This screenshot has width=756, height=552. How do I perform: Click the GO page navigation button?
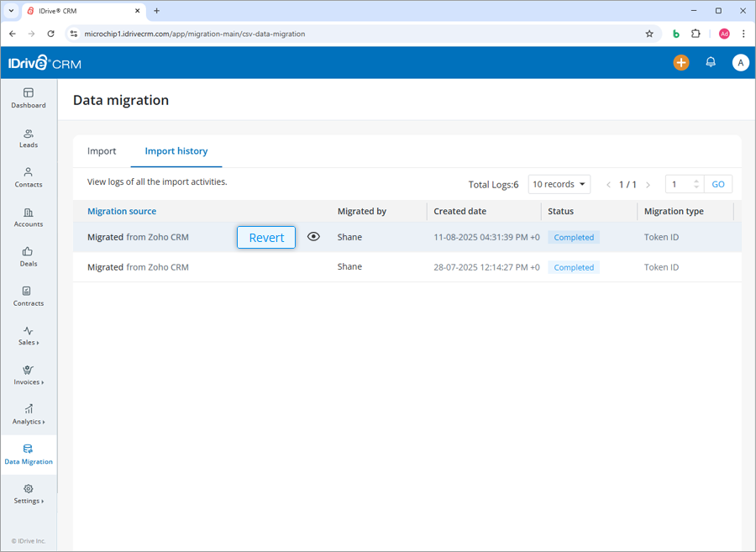[x=718, y=184]
